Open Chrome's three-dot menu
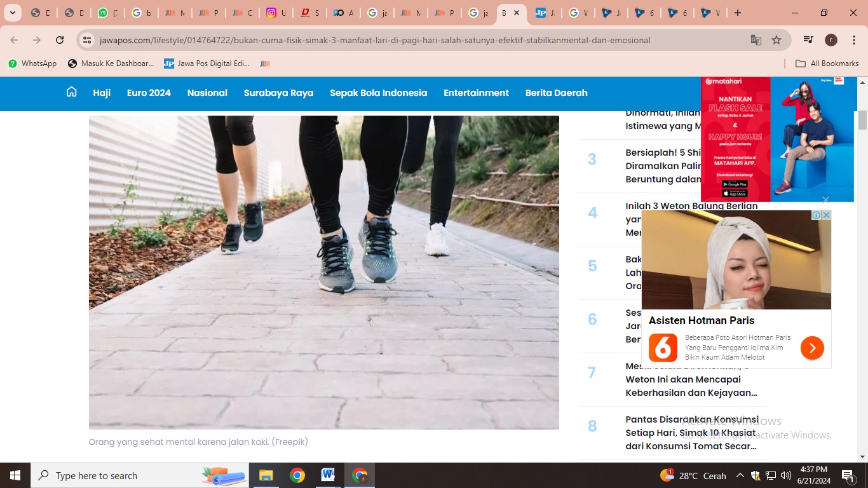This screenshot has width=868, height=488. pyautogui.click(x=853, y=40)
